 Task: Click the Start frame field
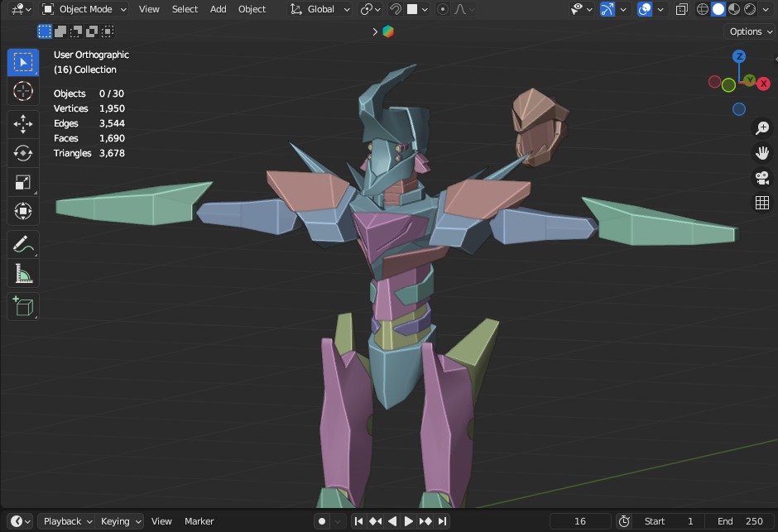(670, 521)
